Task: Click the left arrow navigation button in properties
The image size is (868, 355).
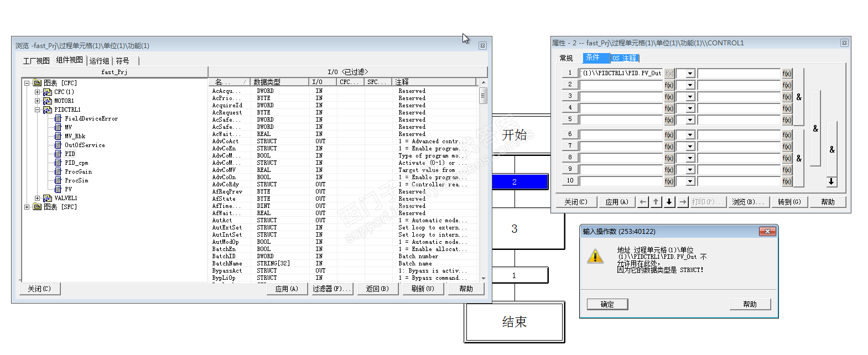Action: [643, 202]
